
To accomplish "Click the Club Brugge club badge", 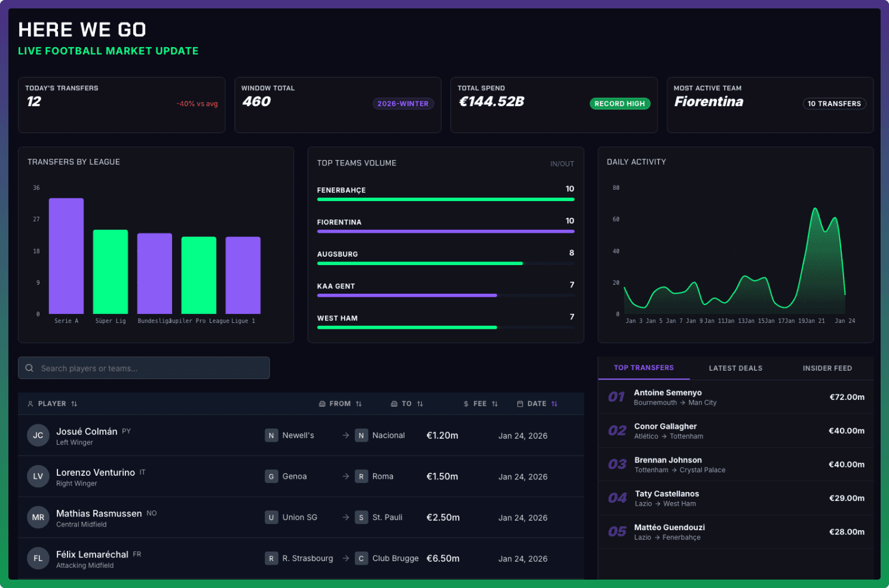I will coord(361,559).
